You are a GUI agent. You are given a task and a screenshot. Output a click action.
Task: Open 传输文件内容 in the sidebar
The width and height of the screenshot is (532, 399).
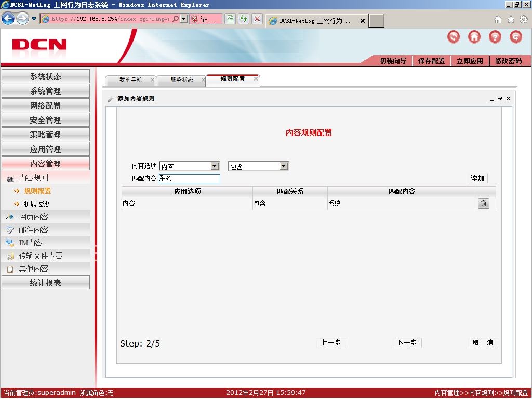click(x=41, y=256)
